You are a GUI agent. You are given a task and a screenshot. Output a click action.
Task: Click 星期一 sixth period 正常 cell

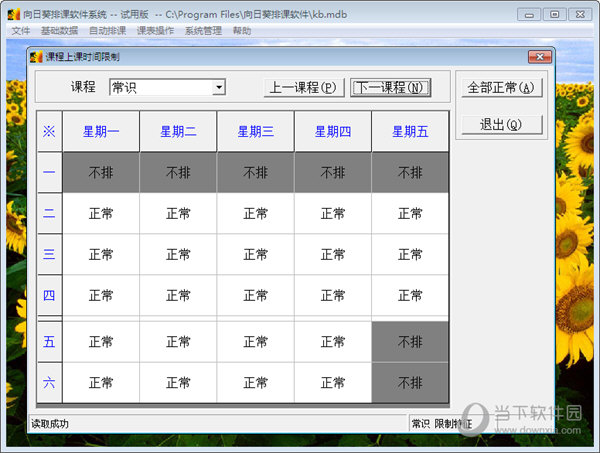click(101, 382)
